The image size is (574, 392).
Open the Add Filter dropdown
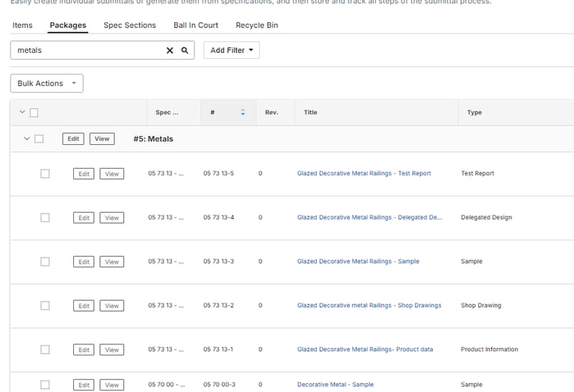point(231,51)
